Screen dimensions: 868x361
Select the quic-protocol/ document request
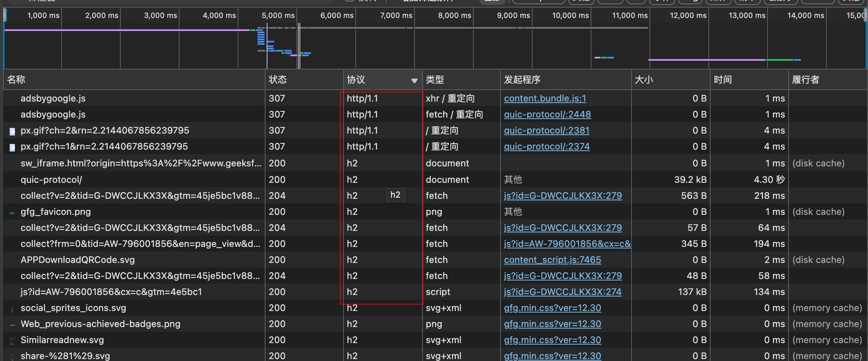[x=51, y=180]
